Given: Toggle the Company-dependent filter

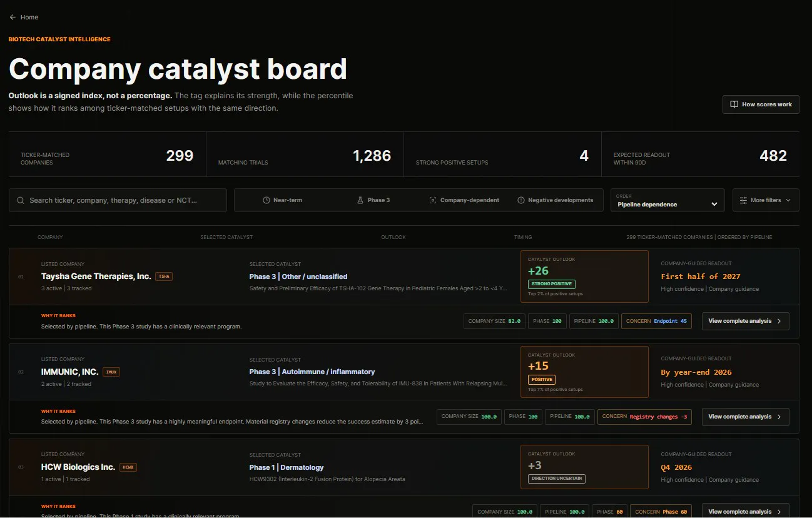Looking at the screenshot, I should tap(464, 200).
